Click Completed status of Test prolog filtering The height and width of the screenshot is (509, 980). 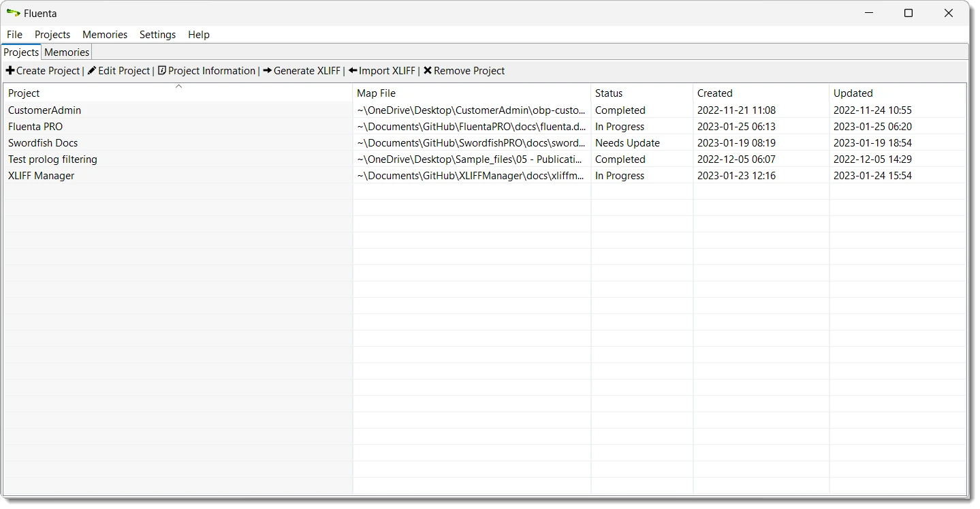(x=620, y=159)
